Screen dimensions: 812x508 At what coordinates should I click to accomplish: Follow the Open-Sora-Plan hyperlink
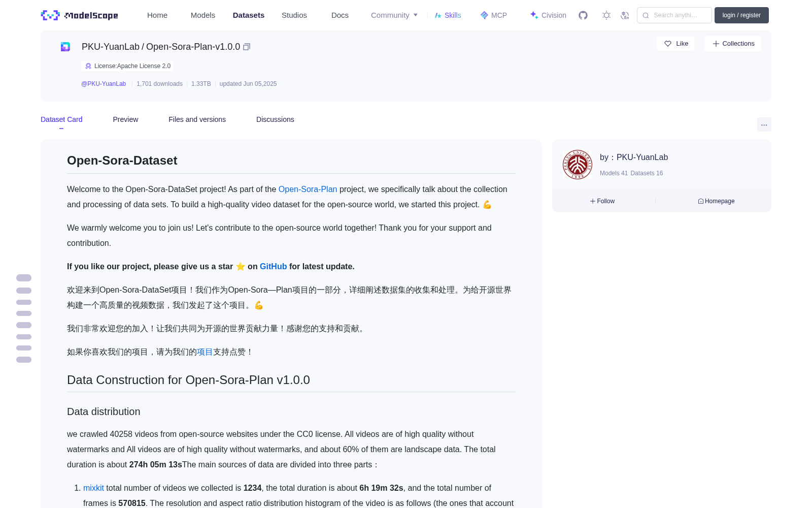[308, 189]
